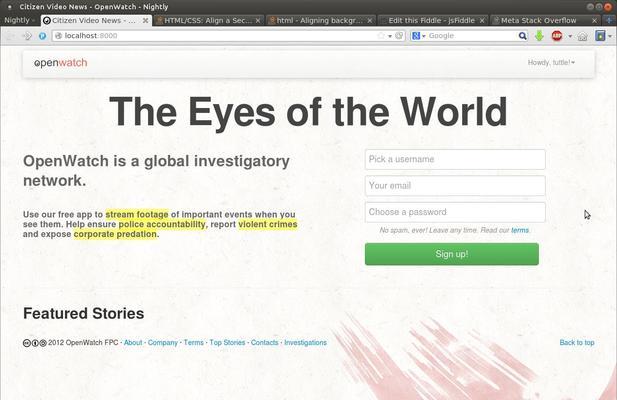The image size is (617, 400).
Task: Open a new tab with plus button
Action: pyautogui.click(x=609, y=20)
